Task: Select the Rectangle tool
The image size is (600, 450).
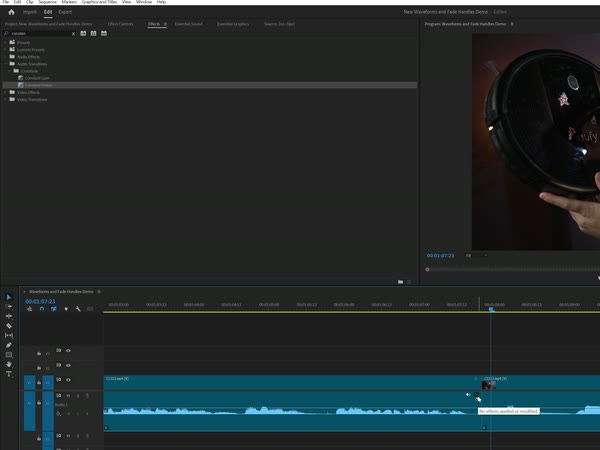Action: click(x=9, y=355)
